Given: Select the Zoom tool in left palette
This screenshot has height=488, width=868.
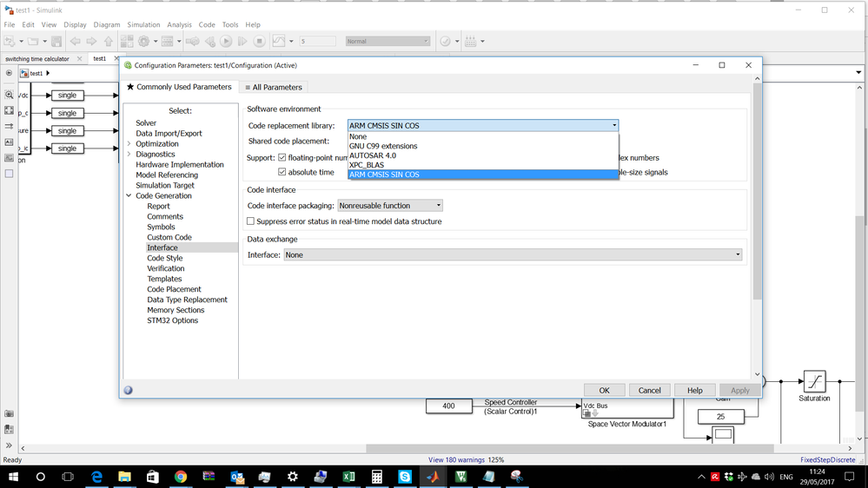Looking at the screenshot, I should (x=9, y=95).
